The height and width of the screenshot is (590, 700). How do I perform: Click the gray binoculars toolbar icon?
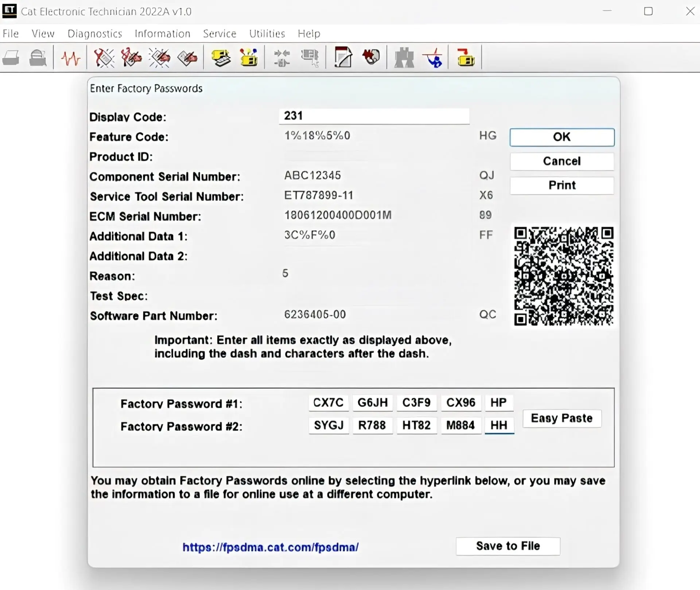tap(404, 58)
